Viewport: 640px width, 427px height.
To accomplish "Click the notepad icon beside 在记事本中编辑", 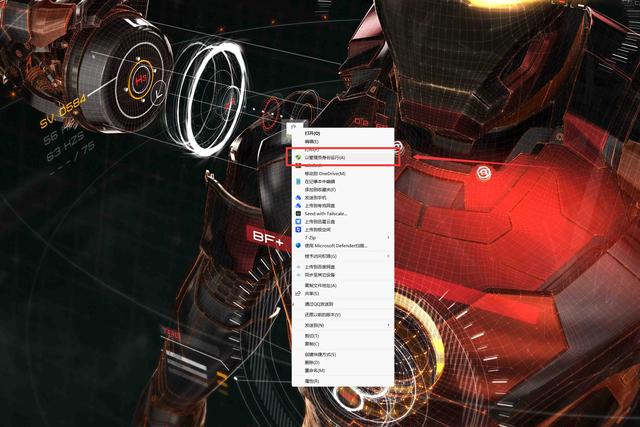I will [x=298, y=181].
